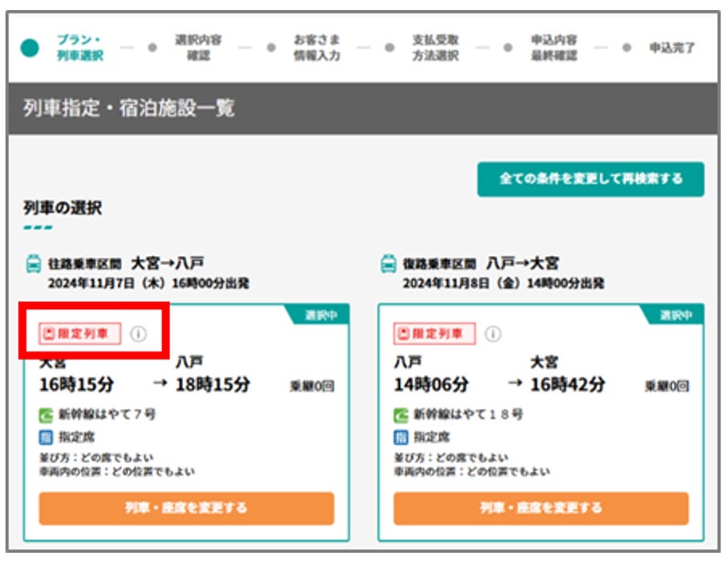Select the 申込完了 step
This screenshot has width=728, height=561.
[x=672, y=48]
